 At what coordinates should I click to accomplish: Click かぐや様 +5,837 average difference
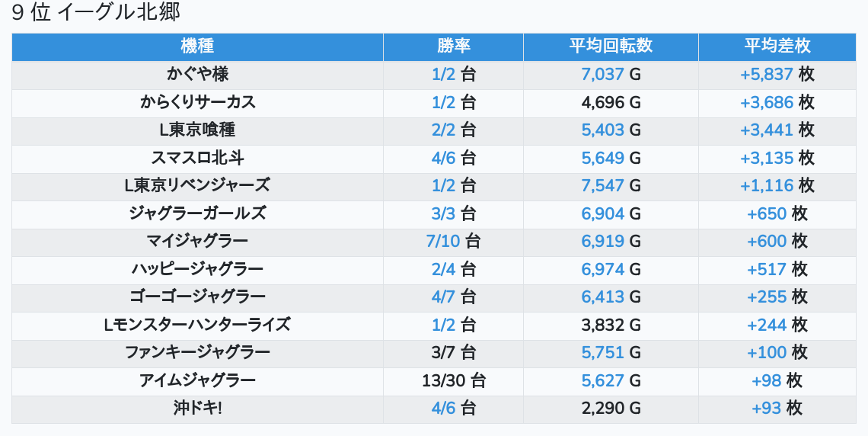click(767, 75)
